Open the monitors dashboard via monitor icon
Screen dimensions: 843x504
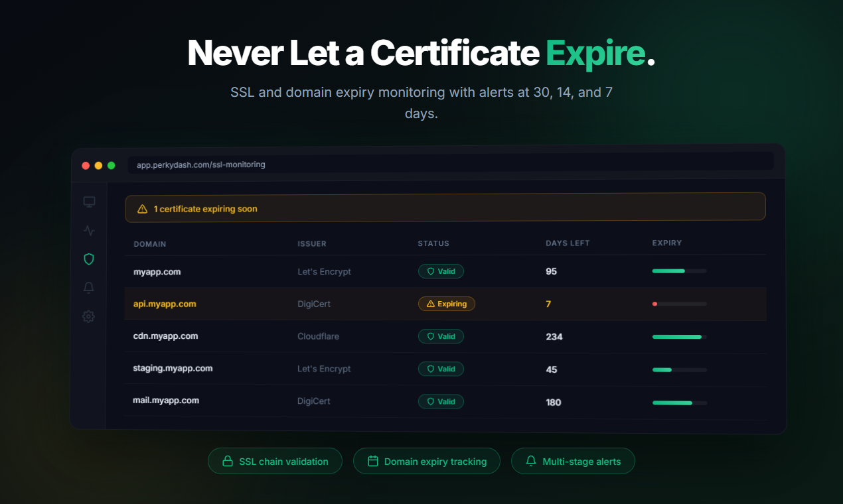coord(88,202)
